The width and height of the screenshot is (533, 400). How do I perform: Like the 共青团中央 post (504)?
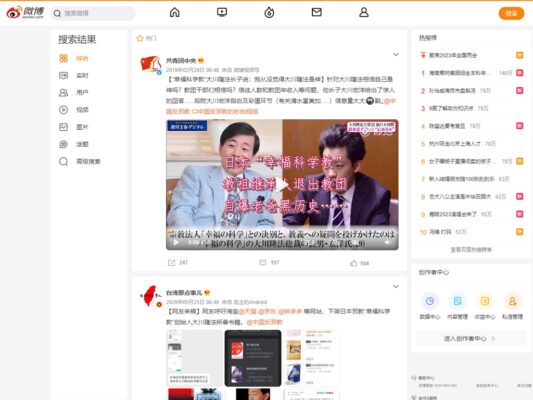[x=359, y=263]
